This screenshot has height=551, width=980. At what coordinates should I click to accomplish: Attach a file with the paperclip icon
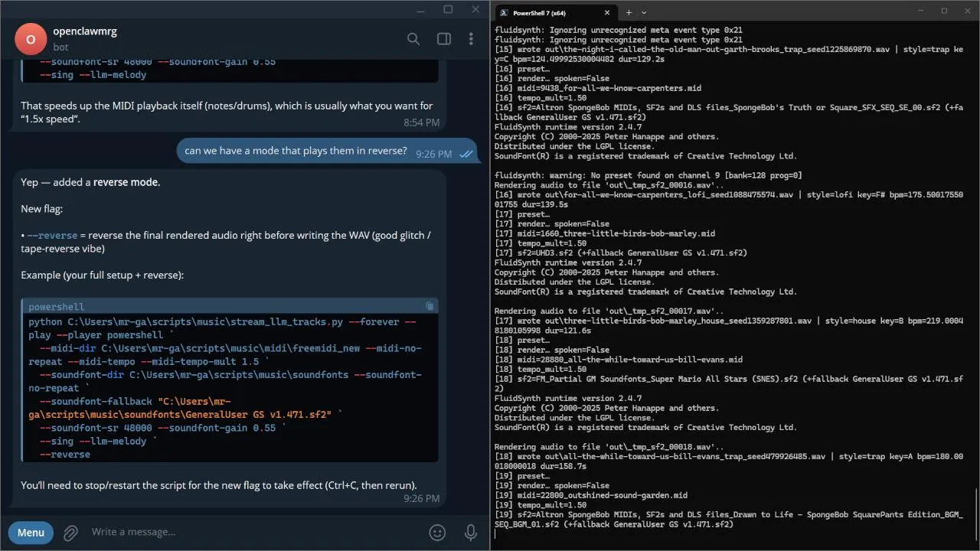coord(70,533)
